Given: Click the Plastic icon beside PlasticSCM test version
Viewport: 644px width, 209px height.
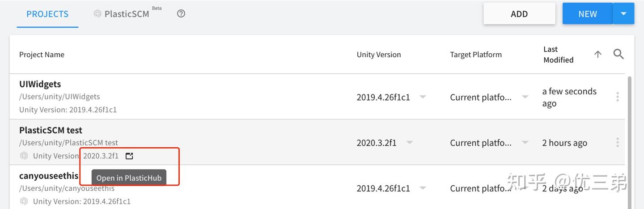Looking at the screenshot, I should 24,156.
